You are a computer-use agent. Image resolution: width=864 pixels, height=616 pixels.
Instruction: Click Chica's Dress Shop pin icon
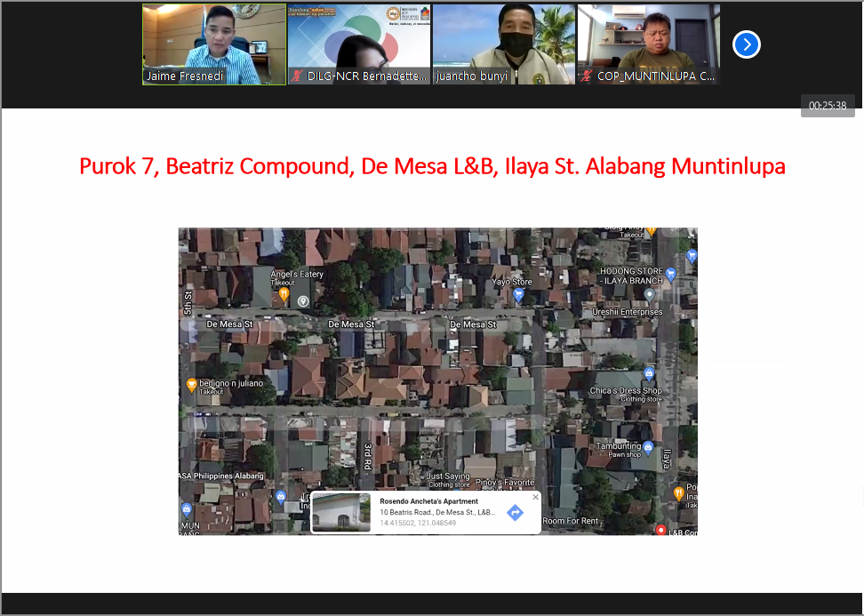(649, 374)
